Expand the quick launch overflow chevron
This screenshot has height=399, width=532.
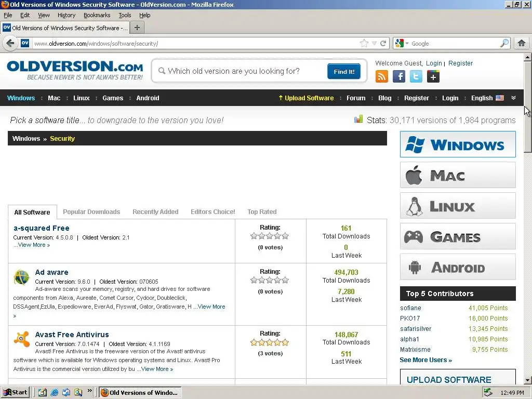(x=89, y=391)
